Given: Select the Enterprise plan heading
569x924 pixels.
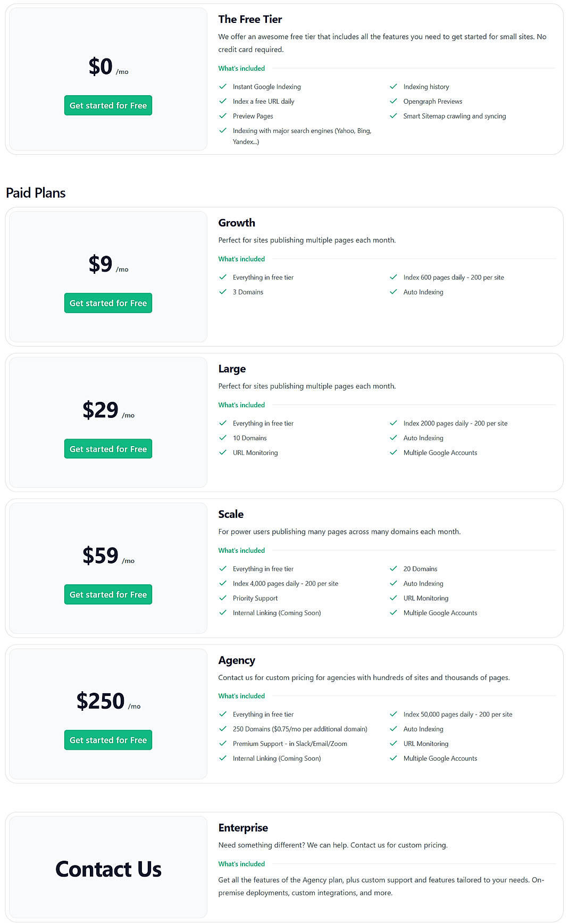Looking at the screenshot, I should (243, 828).
